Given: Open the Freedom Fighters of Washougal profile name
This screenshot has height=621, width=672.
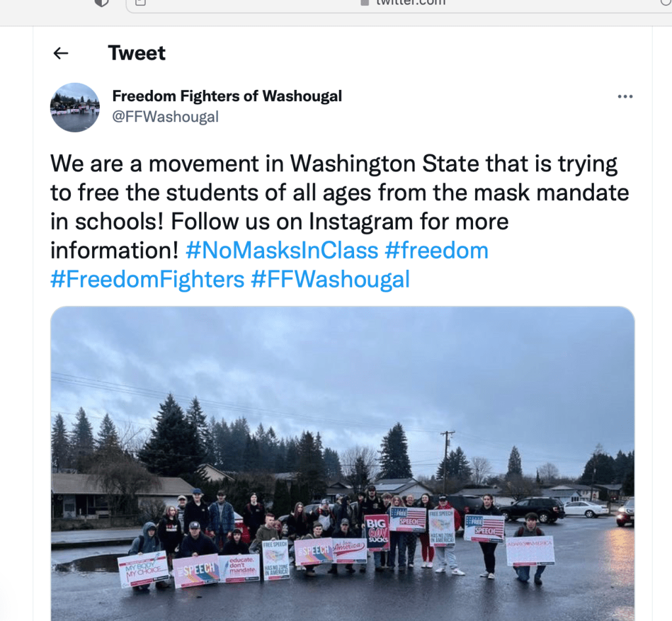Looking at the screenshot, I should click(x=227, y=96).
